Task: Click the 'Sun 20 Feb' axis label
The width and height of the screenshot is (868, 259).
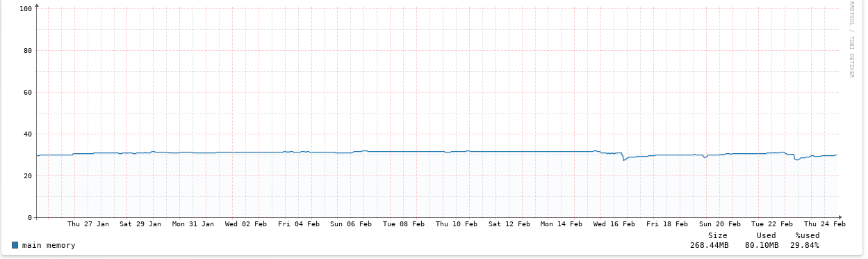Action: click(x=720, y=224)
